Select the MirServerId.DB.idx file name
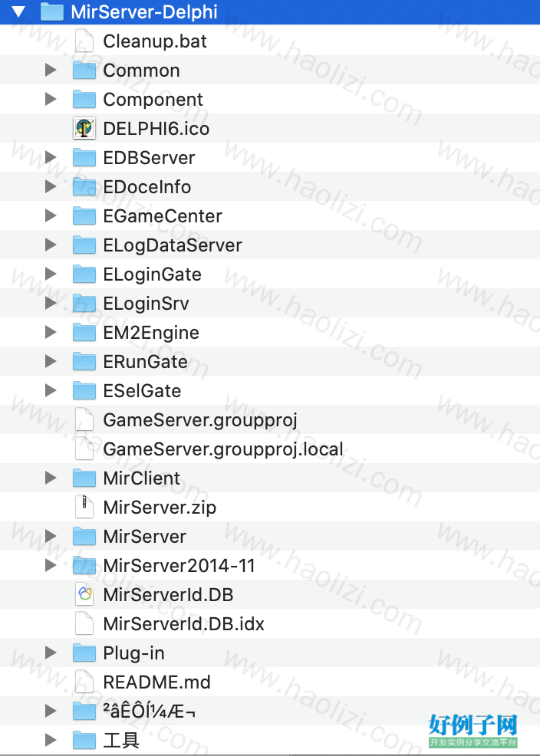 point(183,624)
